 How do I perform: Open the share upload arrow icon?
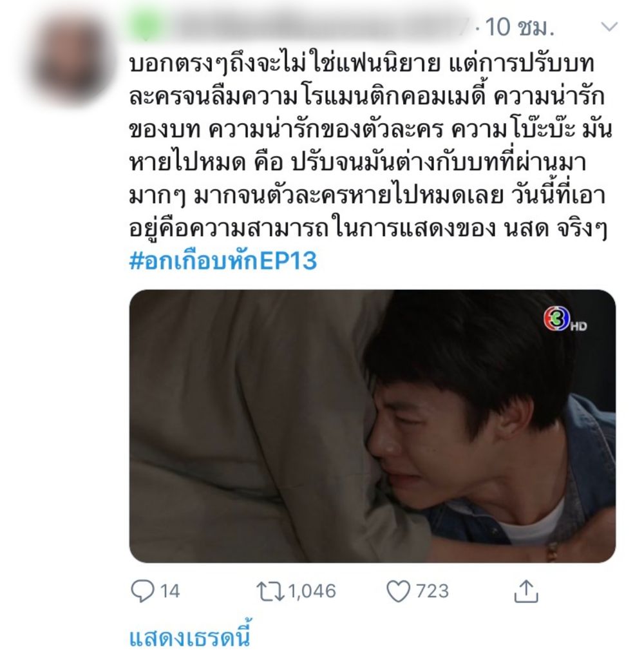click(x=526, y=591)
